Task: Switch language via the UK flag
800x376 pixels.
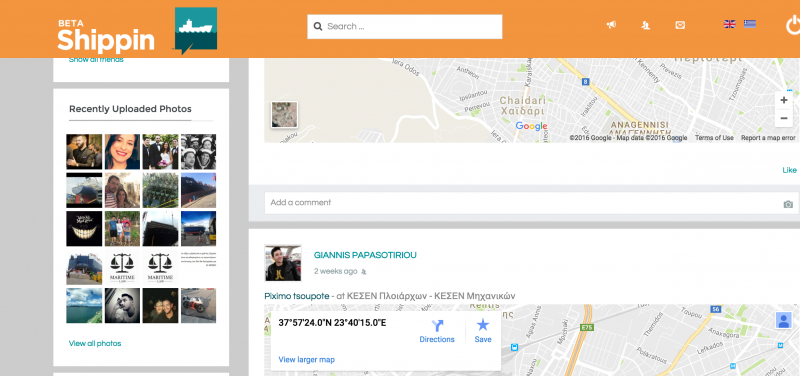Action: pyautogui.click(x=730, y=24)
